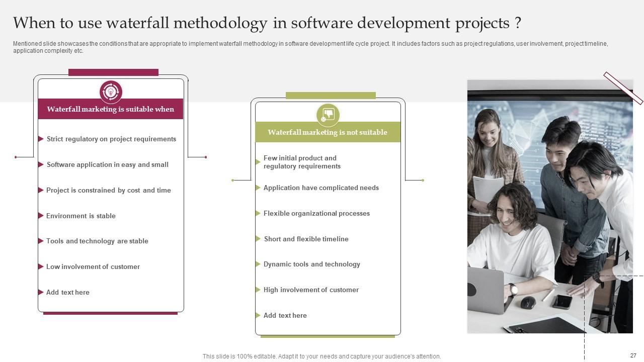Select the 'Waterfall marketing is not suitable' header
This screenshot has width=644, height=362.
(x=328, y=132)
